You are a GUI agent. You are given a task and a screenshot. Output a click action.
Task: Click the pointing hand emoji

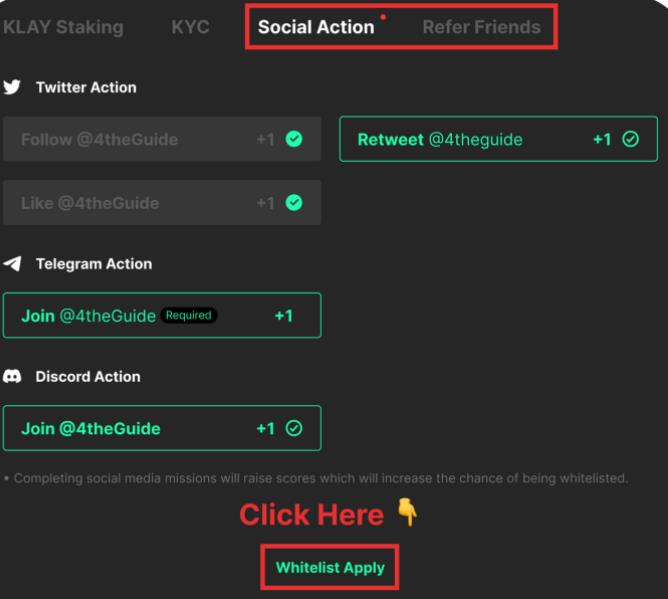click(x=407, y=514)
